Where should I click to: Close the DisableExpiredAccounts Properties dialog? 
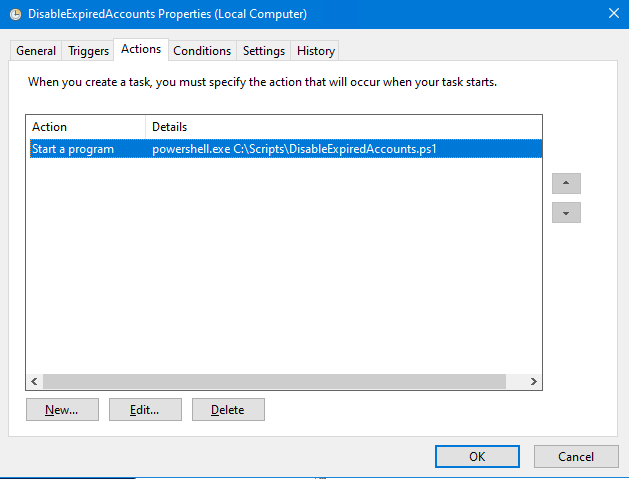[612, 14]
